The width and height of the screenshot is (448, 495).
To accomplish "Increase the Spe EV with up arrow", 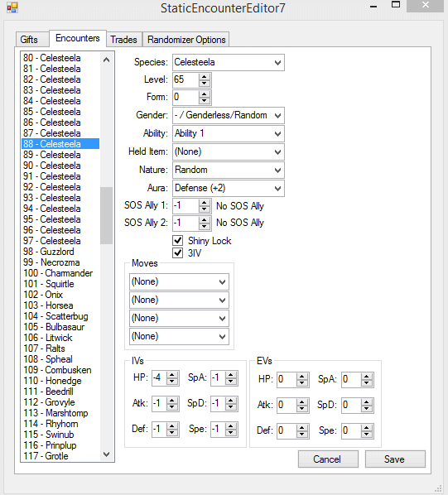I will pyautogui.click(x=367, y=428).
